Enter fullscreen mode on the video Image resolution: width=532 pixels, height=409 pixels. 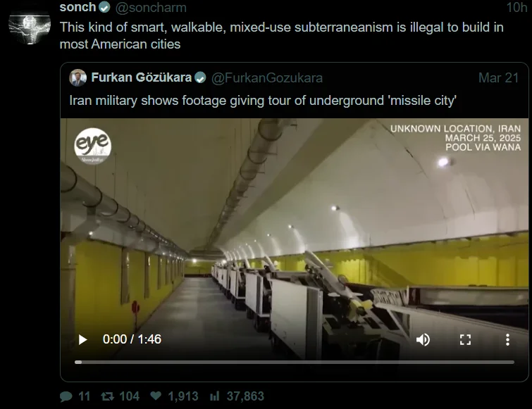[x=465, y=339]
